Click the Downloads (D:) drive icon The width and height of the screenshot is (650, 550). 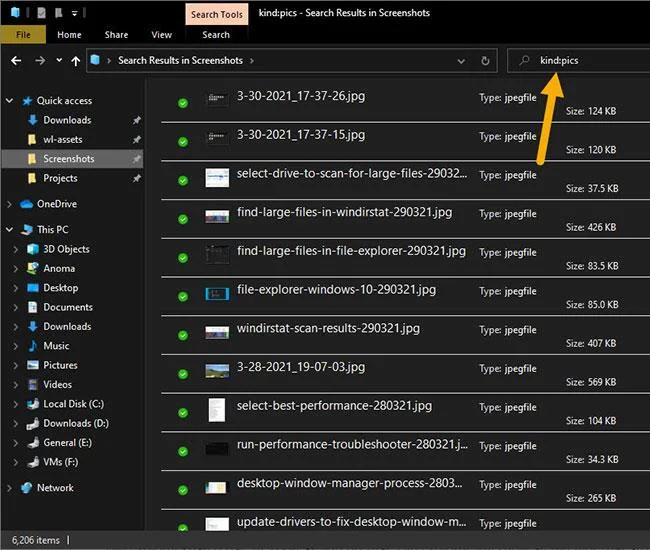32,424
